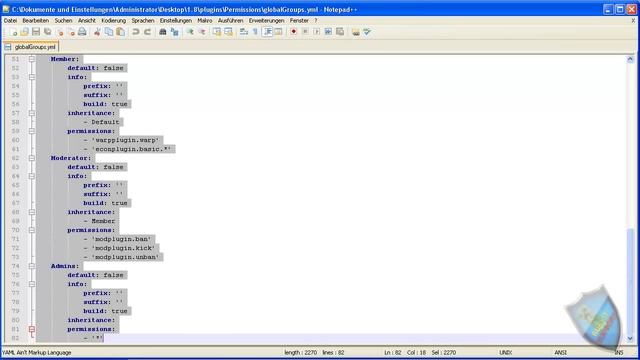Click the Playback macro icon
The image size is (640, 360).
316,32
